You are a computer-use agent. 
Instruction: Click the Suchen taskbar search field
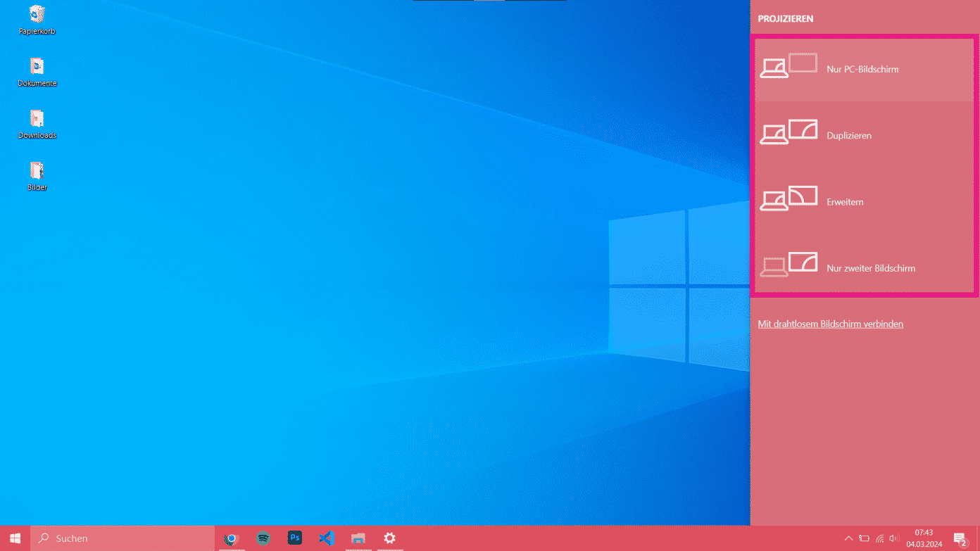click(x=122, y=538)
